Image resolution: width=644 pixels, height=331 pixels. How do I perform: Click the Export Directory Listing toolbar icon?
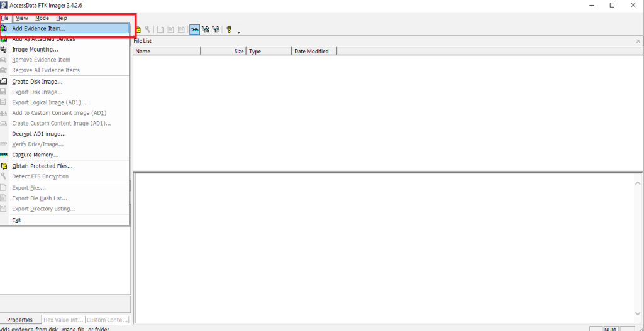[x=181, y=30]
